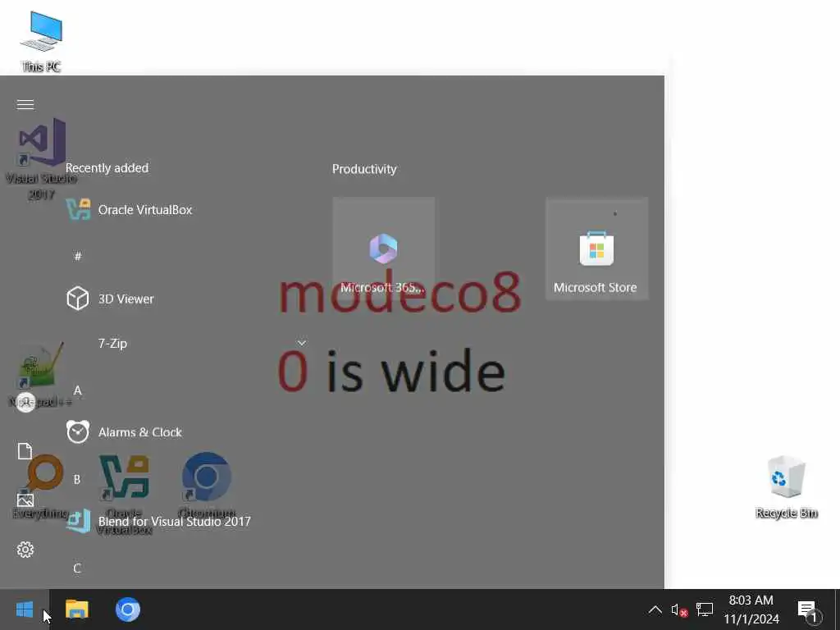Open Documents from Start sidebar
This screenshot has width=840, height=630.
pos(25,451)
